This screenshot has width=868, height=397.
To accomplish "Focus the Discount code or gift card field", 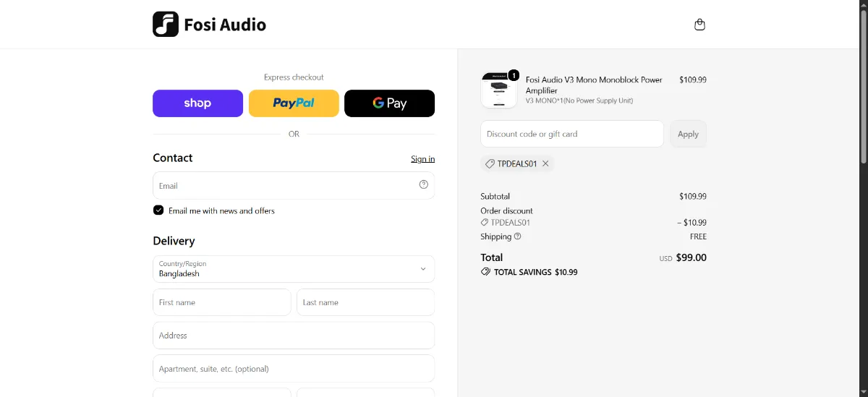I will 572,134.
